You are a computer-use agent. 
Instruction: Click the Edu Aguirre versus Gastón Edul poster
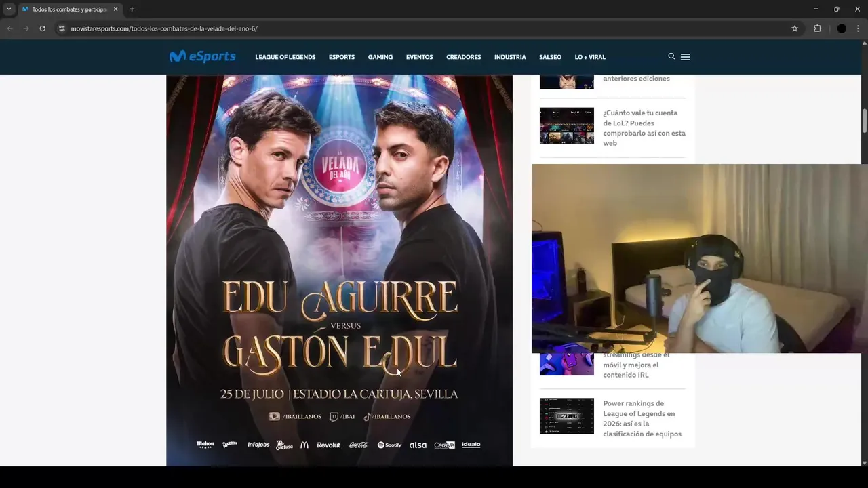click(x=339, y=270)
